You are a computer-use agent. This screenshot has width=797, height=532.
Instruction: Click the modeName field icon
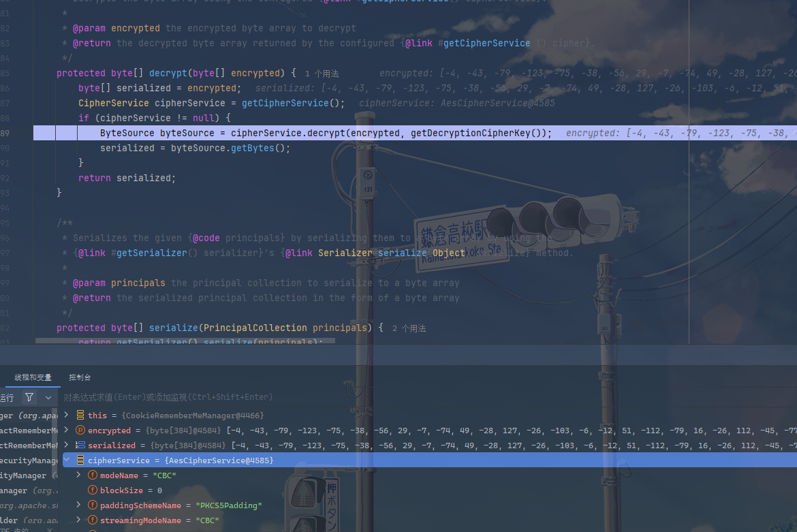pos(93,475)
